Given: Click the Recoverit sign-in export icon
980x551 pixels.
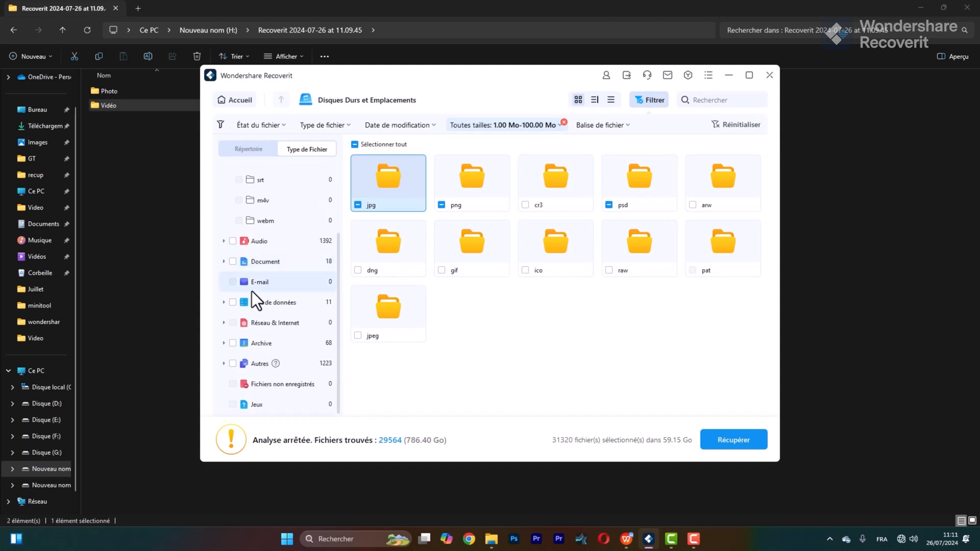Looking at the screenshot, I should point(627,75).
